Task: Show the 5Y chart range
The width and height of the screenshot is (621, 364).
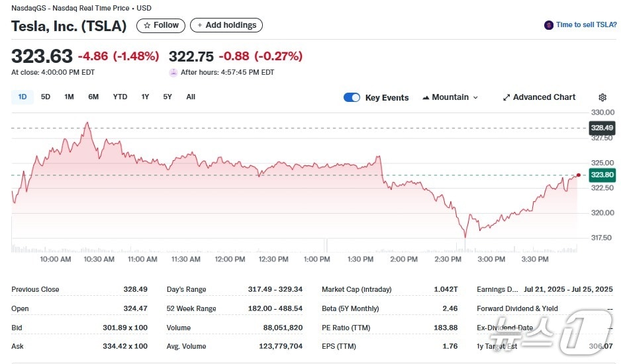Action: (167, 97)
